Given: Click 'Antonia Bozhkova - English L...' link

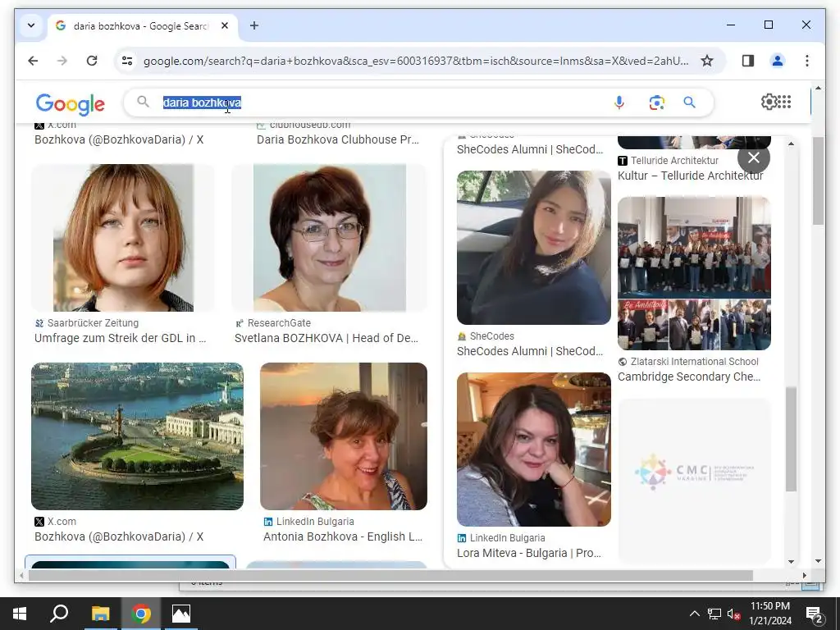Looking at the screenshot, I should point(343,536).
